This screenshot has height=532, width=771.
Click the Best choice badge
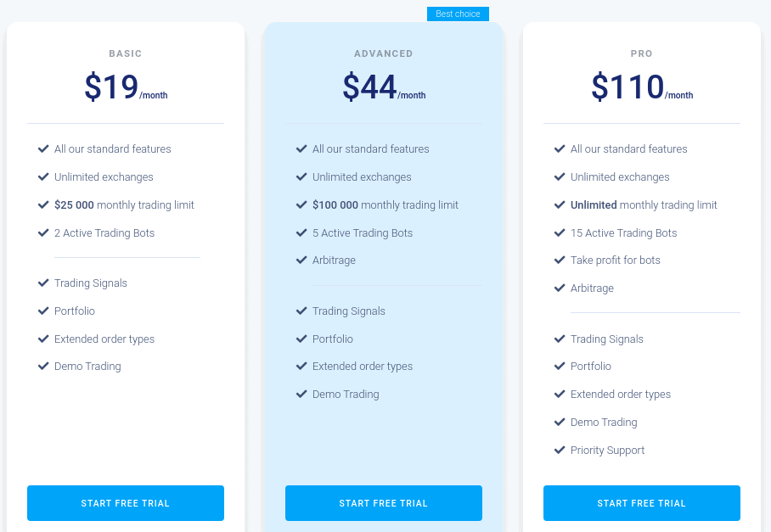pyautogui.click(x=458, y=14)
